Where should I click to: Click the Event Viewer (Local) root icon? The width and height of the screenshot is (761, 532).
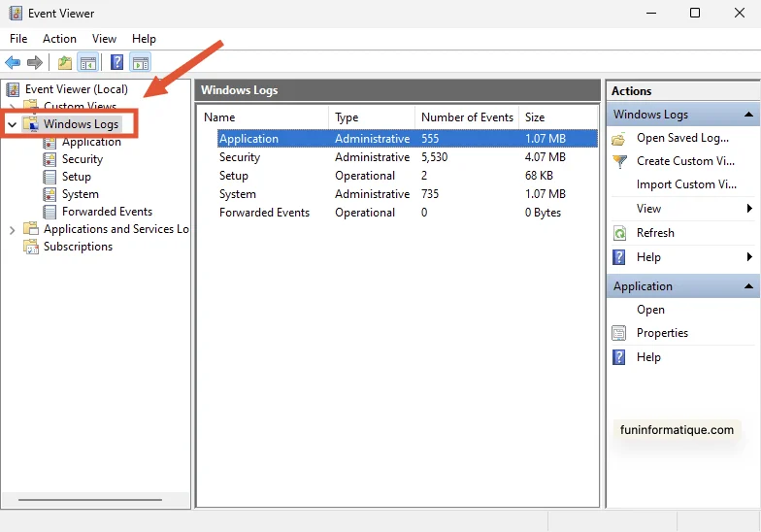(x=14, y=89)
